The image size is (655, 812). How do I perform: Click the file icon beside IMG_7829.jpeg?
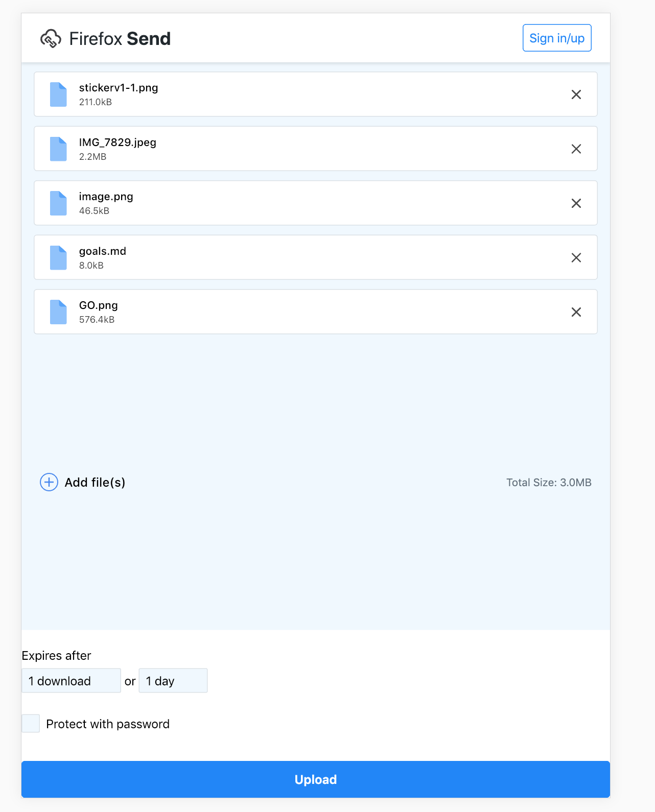pos(58,149)
